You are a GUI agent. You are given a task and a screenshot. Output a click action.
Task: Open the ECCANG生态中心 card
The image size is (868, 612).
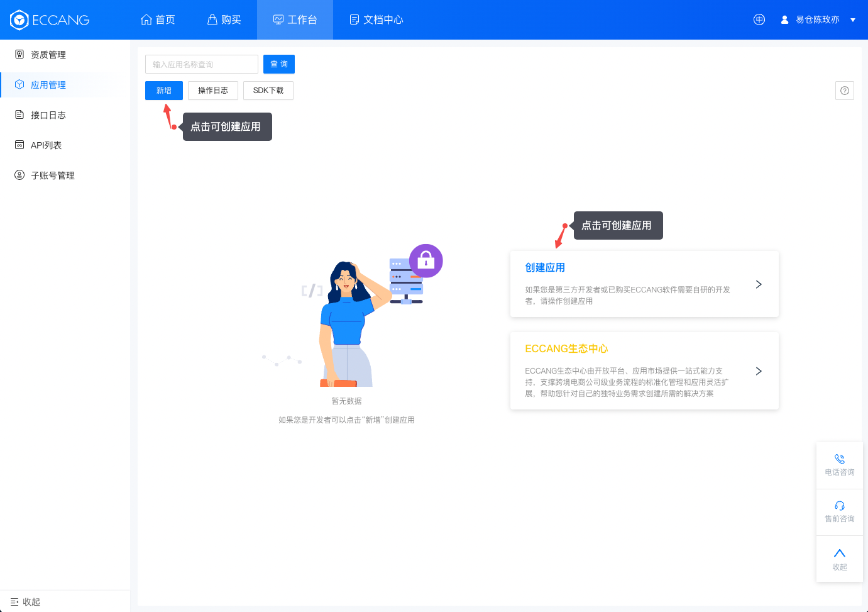point(644,370)
